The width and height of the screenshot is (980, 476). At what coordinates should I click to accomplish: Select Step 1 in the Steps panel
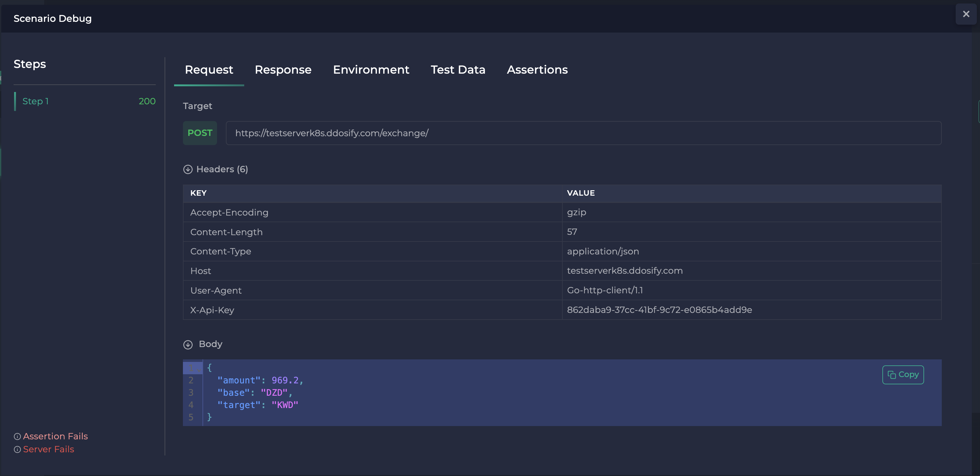click(x=36, y=101)
